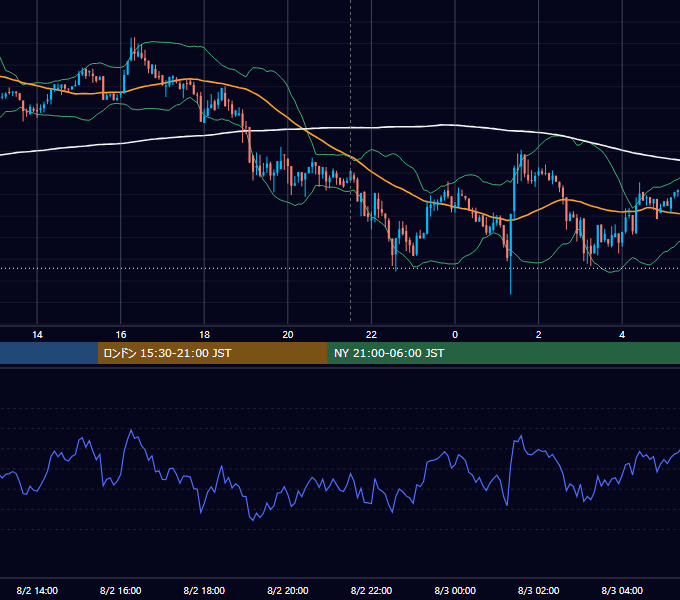Screen dimensions: 680x600
Task: Click the 20 hour label on the price chart axis
Action: pos(288,335)
